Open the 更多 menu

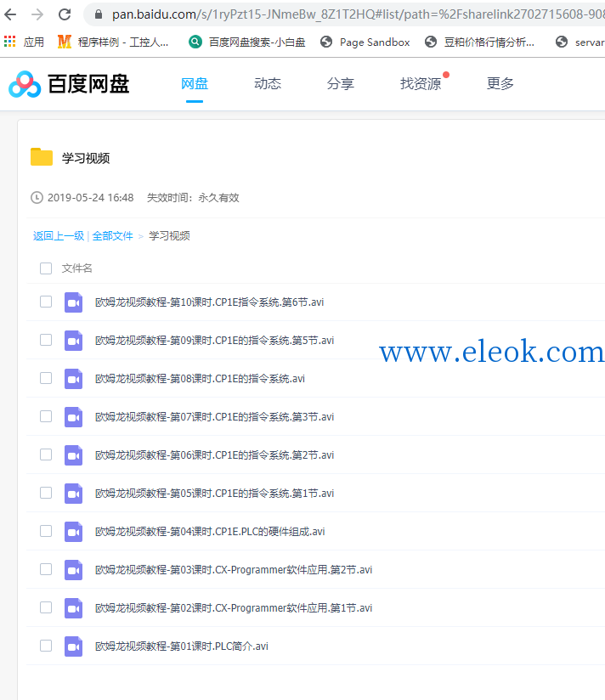(500, 83)
